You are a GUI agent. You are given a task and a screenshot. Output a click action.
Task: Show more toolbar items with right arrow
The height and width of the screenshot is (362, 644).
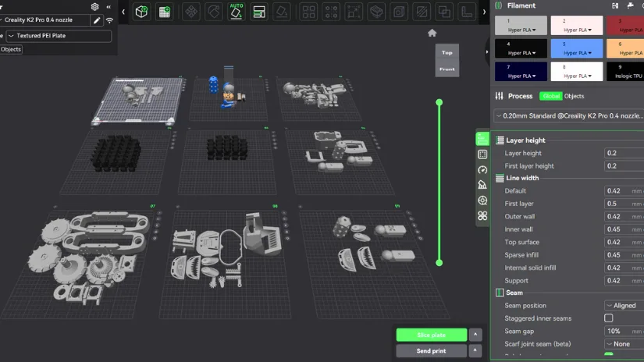click(484, 12)
